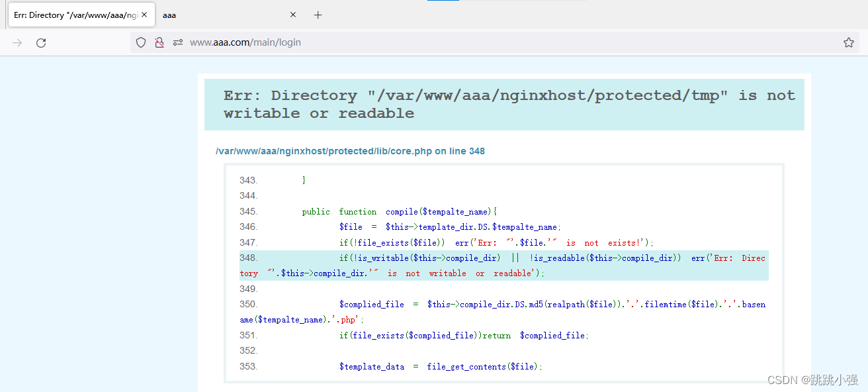The width and height of the screenshot is (868, 392).
Task: Click code line 343 closing brace
Action: (x=304, y=180)
